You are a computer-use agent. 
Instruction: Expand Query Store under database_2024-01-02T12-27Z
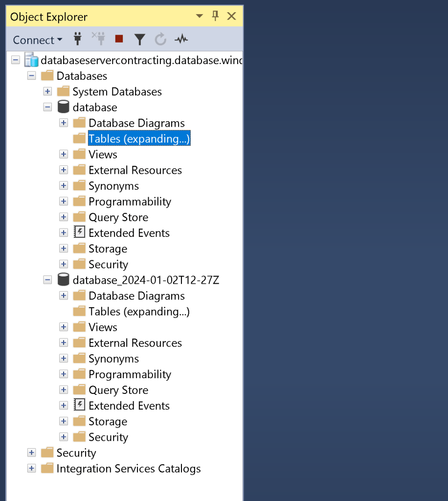64,389
